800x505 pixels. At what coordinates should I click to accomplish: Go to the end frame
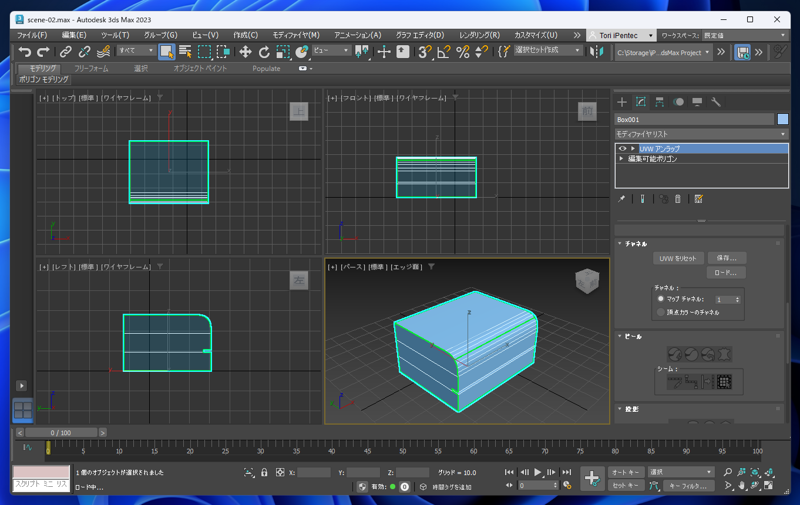pyautogui.click(x=566, y=472)
